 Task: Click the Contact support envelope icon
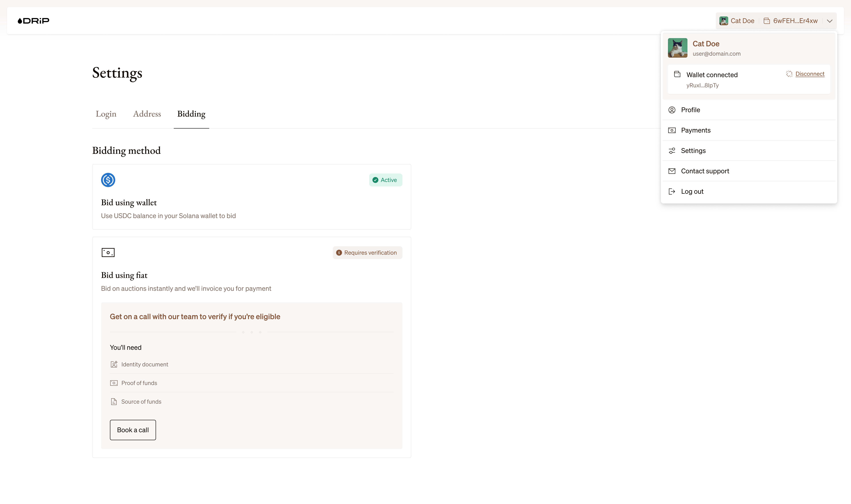pos(672,171)
